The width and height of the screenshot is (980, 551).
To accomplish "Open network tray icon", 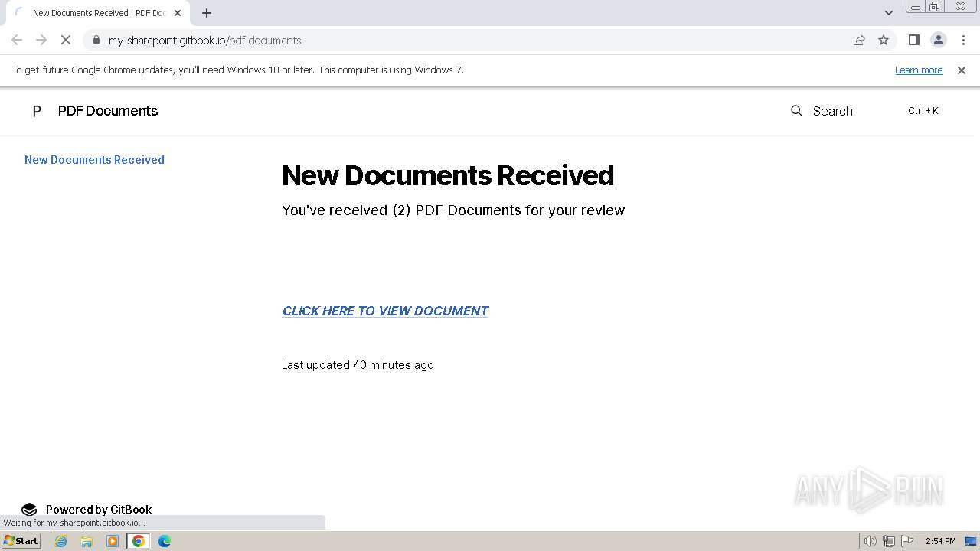I will click(x=889, y=541).
